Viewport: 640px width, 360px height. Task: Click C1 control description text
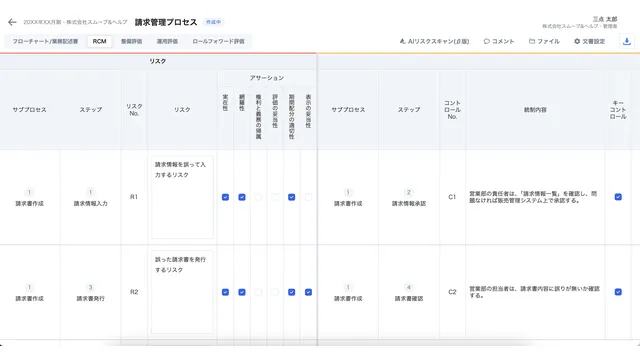coord(533,197)
